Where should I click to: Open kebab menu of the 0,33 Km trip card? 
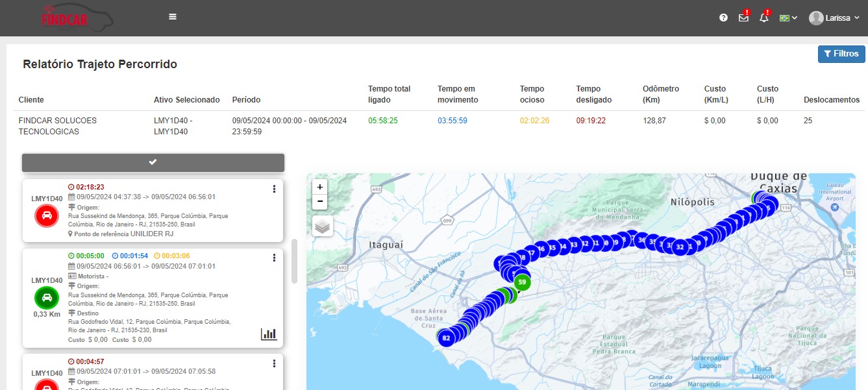pos(274,258)
